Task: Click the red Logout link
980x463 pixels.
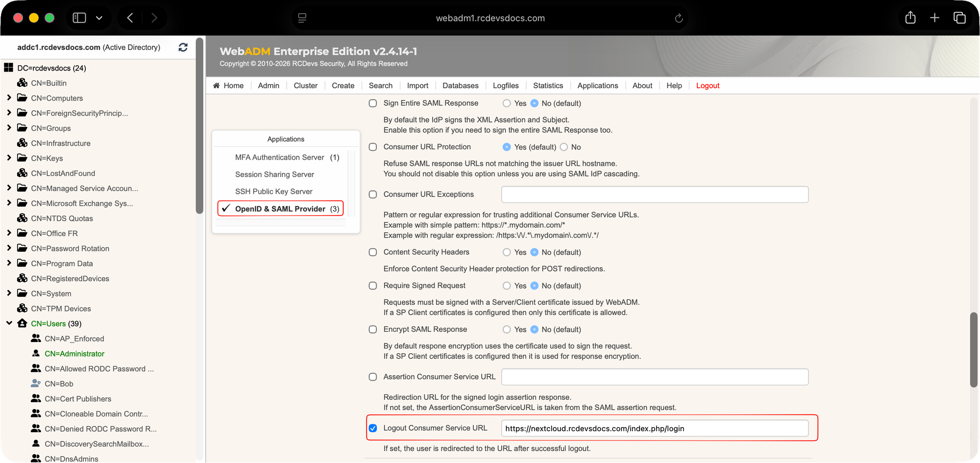Action: point(708,86)
